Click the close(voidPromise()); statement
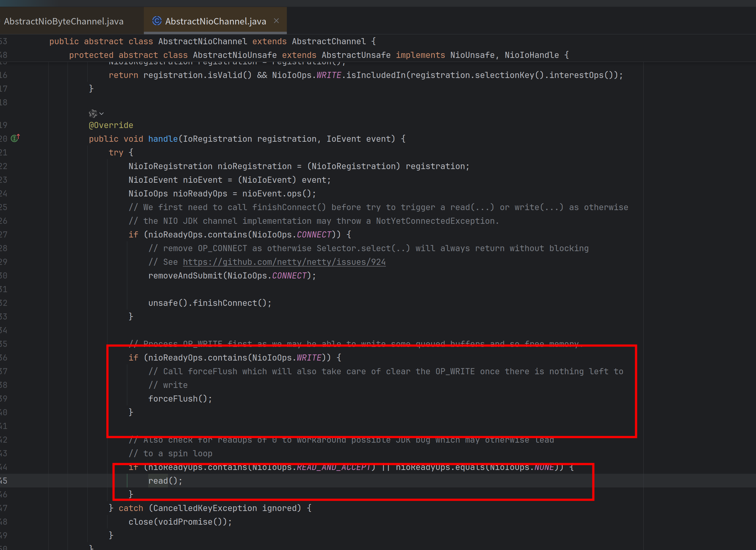 click(180, 522)
